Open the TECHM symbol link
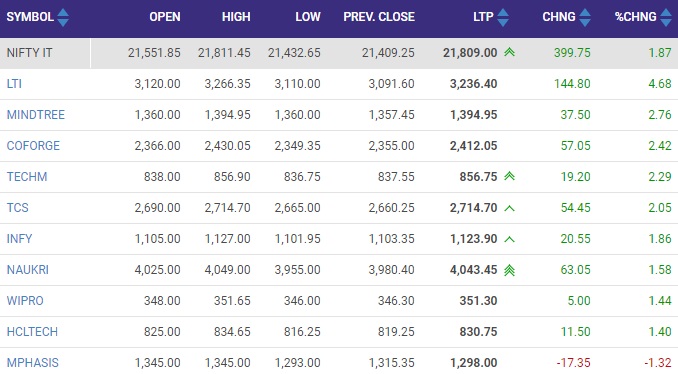The height and width of the screenshot is (374, 678). [x=27, y=176]
